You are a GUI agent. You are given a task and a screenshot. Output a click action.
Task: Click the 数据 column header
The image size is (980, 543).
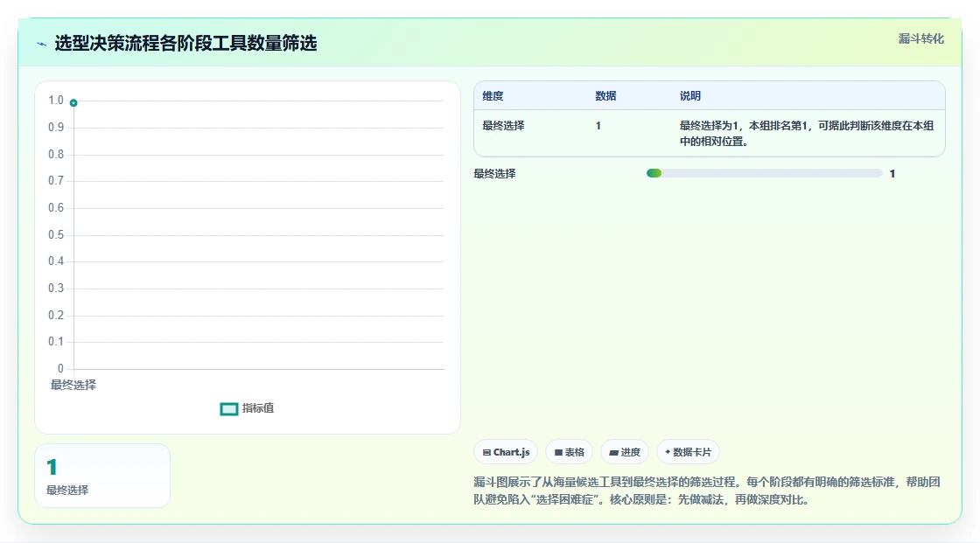tap(605, 96)
